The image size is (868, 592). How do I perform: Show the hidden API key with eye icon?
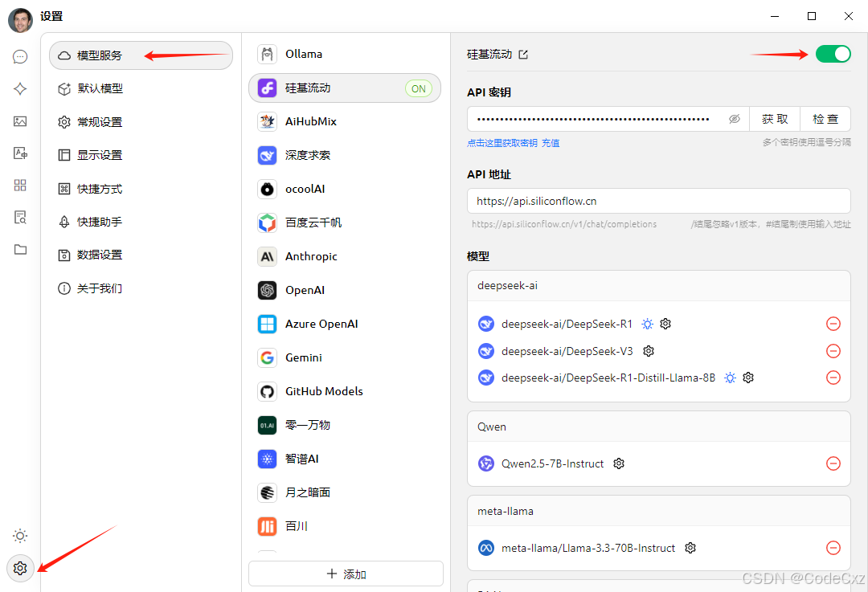coord(734,119)
